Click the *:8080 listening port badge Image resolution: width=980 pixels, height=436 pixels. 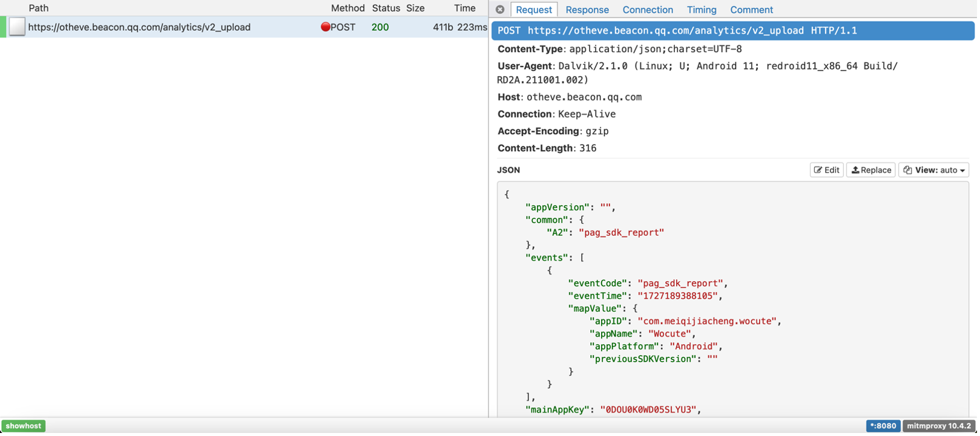click(x=883, y=426)
